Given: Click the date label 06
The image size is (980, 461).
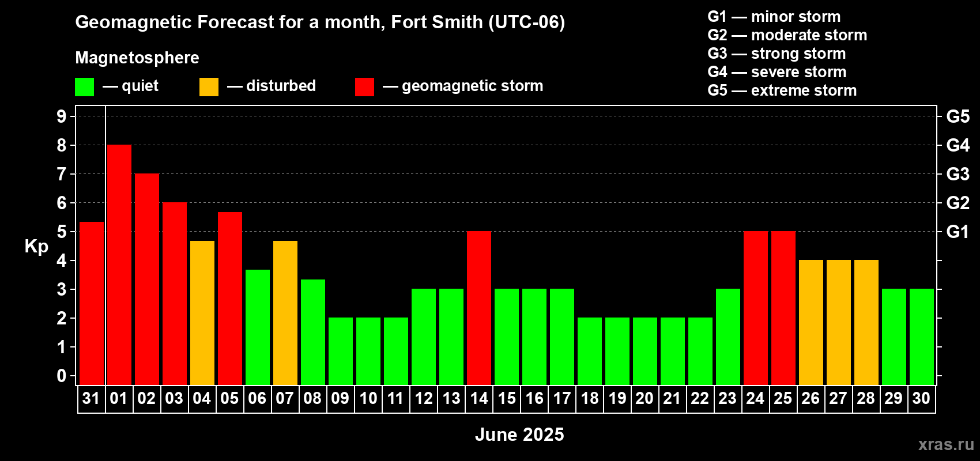Looking at the screenshot, I should [x=257, y=398].
